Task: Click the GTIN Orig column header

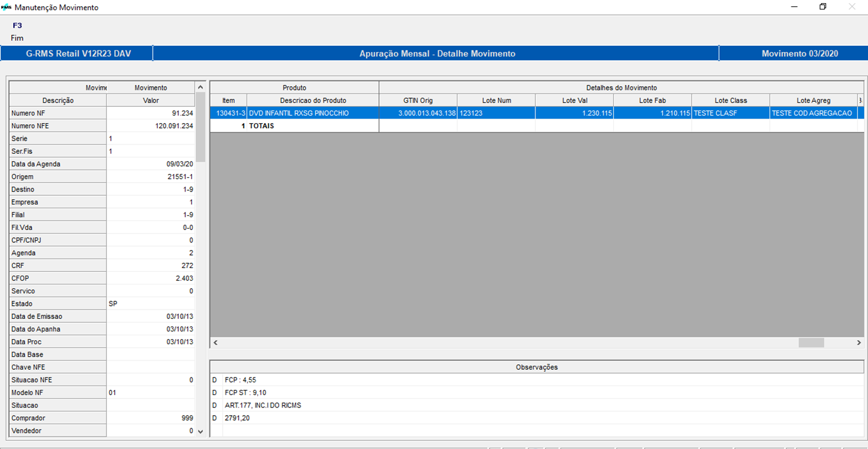Action: (x=418, y=100)
